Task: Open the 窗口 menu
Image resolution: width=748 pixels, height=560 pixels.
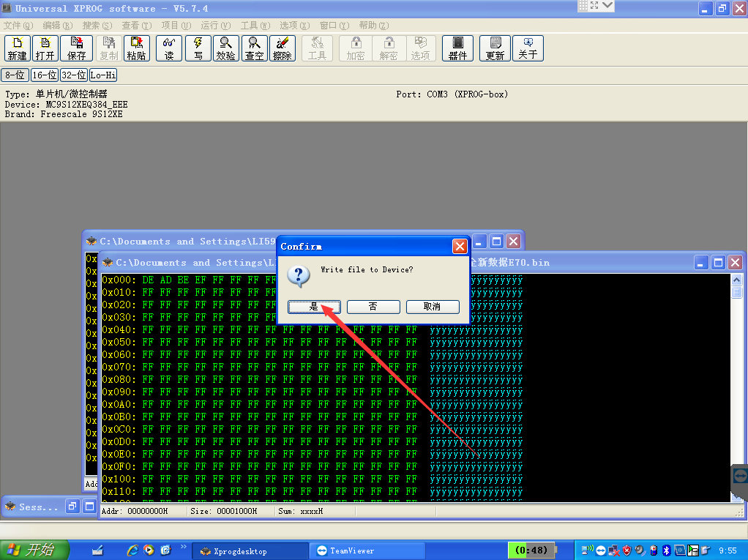Action: 334,26
